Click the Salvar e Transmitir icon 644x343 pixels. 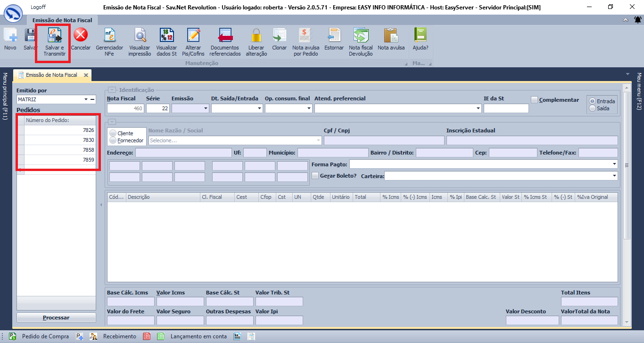click(55, 36)
